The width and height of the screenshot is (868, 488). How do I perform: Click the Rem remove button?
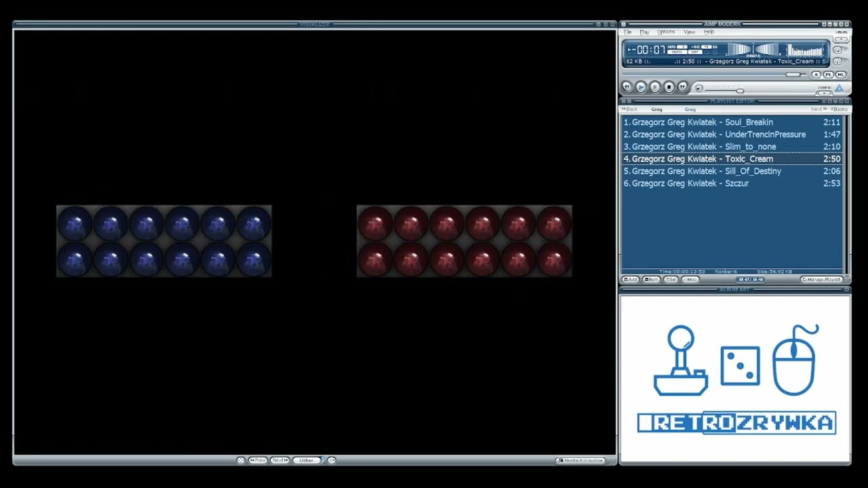pyautogui.click(x=651, y=279)
